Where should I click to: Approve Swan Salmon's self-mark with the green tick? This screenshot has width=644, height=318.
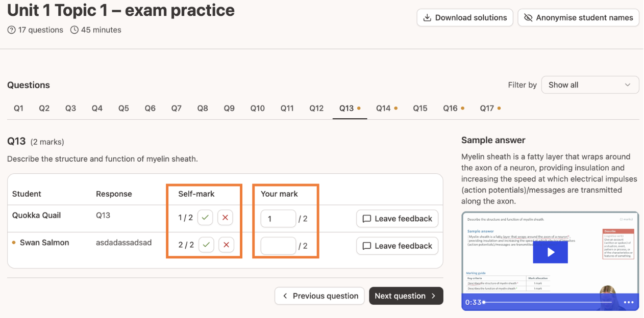tap(206, 245)
